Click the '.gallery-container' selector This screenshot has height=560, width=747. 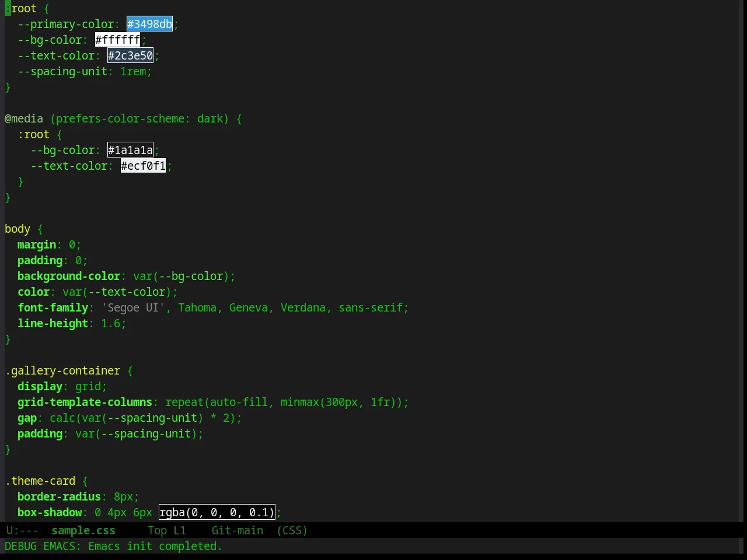coord(62,370)
